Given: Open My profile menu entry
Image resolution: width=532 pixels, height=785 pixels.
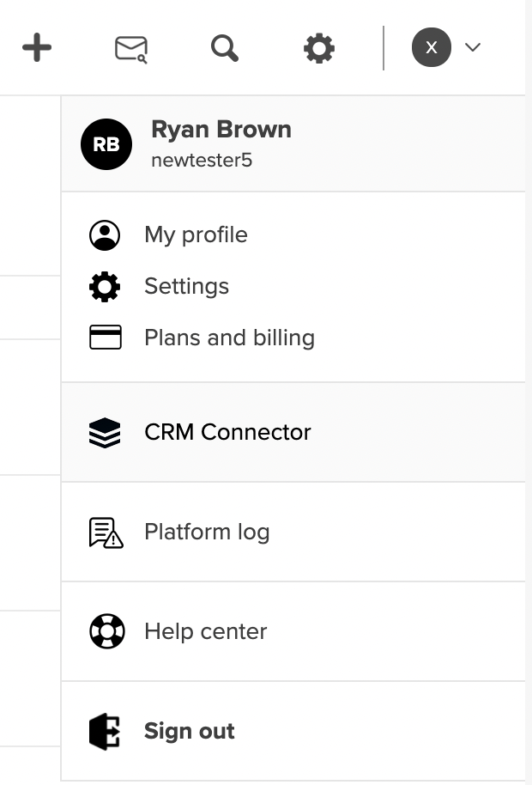Looking at the screenshot, I should (196, 235).
